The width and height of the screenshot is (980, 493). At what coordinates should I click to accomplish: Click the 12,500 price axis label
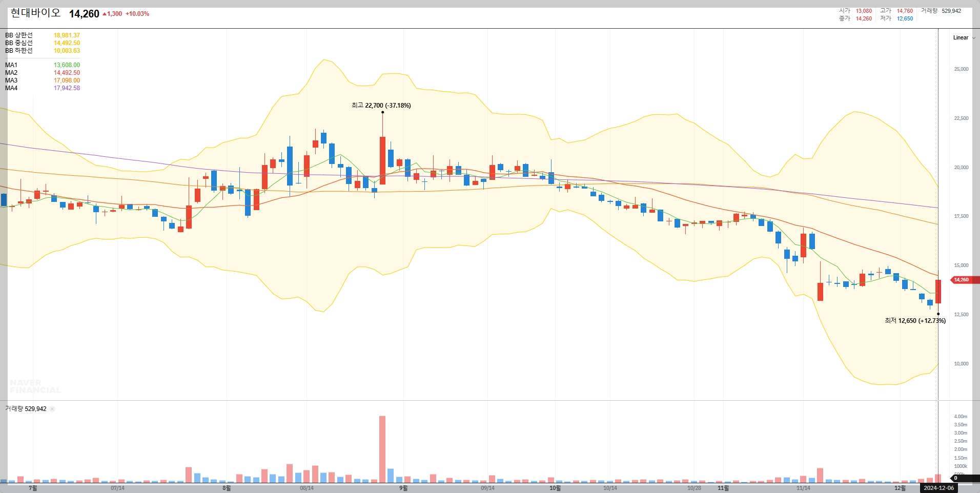pos(961,315)
